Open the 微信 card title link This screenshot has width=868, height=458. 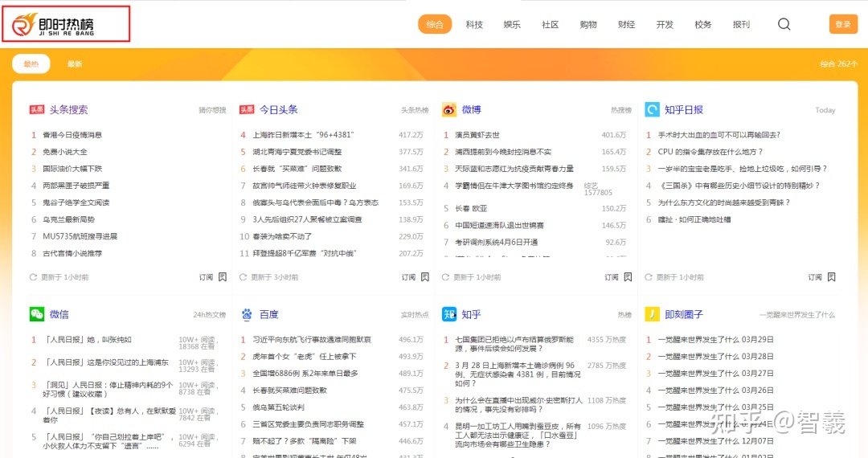(x=59, y=314)
